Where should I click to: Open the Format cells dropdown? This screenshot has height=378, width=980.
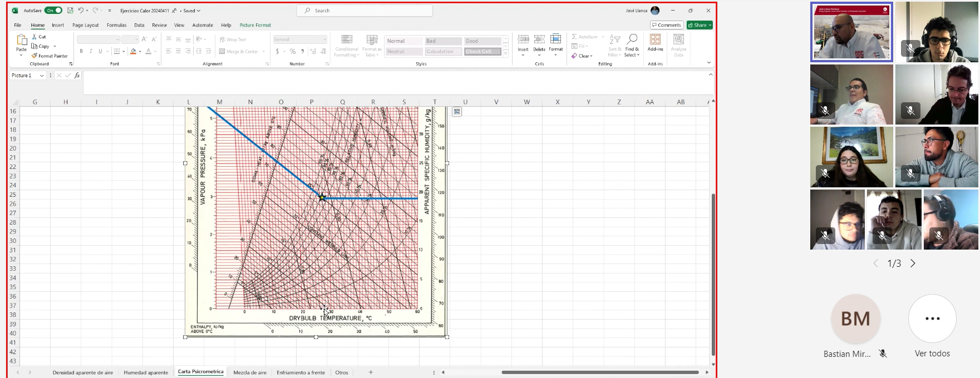click(x=555, y=44)
